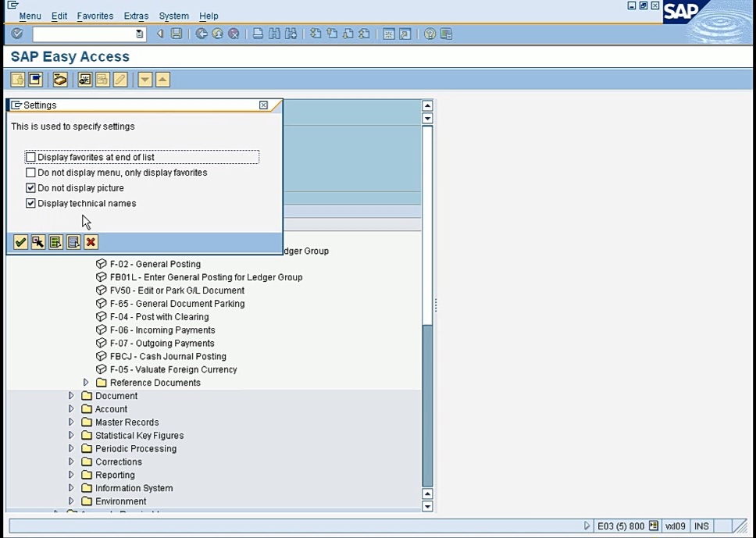756x538 pixels.
Task: Click the green Back arrow icon
Action: click(201, 34)
